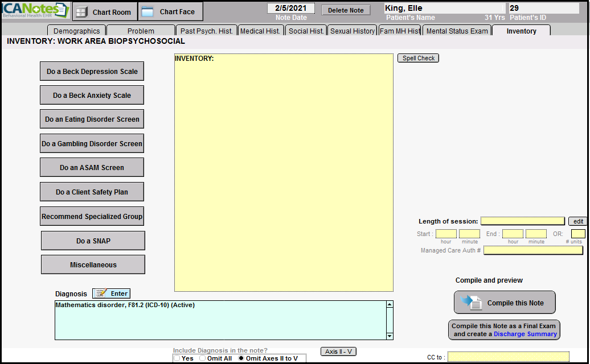The image size is (590, 364).
Task: Click the Do an ASAM Screen button
Action: click(x=92, y=167)
